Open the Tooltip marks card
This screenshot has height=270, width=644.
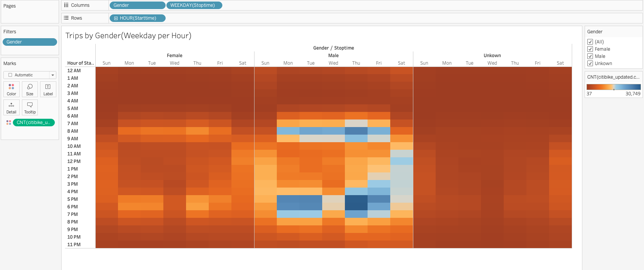click(x=30, y=107)
